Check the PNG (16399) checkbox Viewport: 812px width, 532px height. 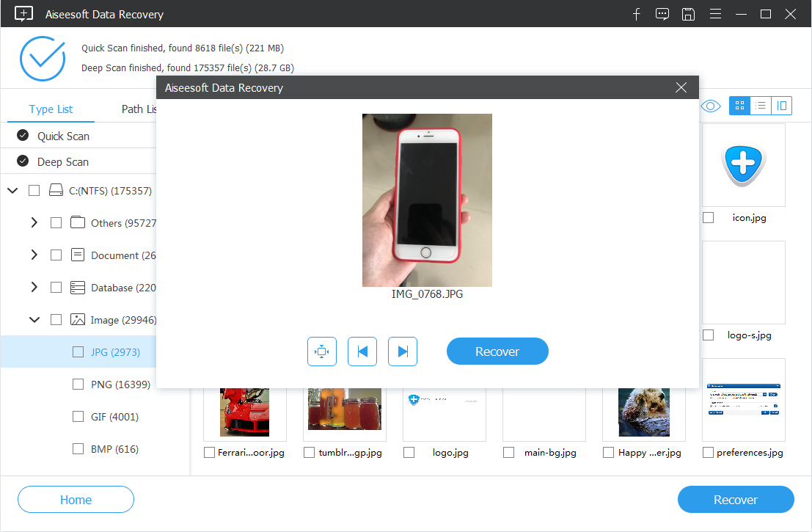(x=78, y=385)
